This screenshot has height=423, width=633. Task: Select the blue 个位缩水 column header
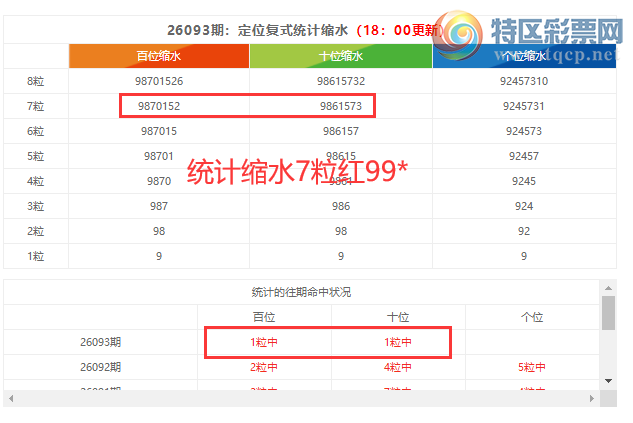(x=525, y=57)
